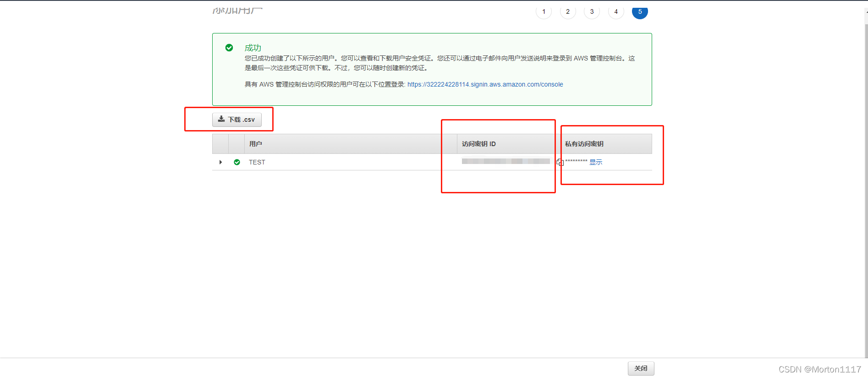Image resolution: width=868 pixels, height=377 pixels.
Task: Select the active wizard step 5
Action: (x=640, y=11)
